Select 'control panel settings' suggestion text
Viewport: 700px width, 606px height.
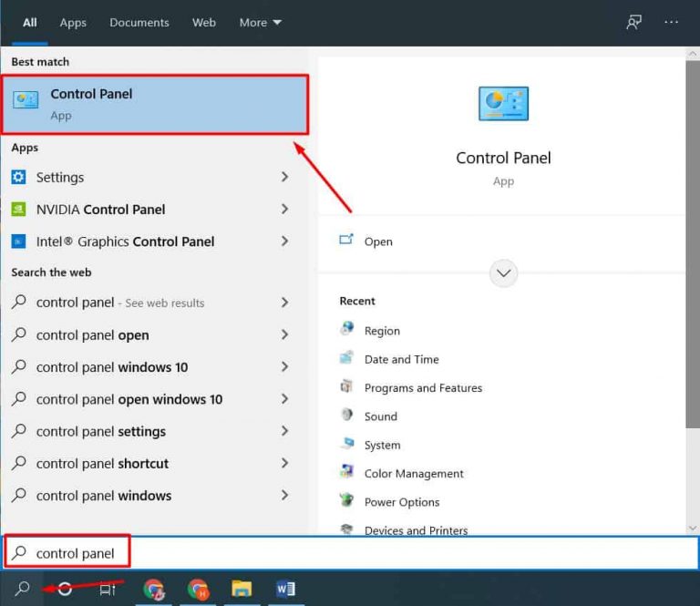click(x=101, y=432)
